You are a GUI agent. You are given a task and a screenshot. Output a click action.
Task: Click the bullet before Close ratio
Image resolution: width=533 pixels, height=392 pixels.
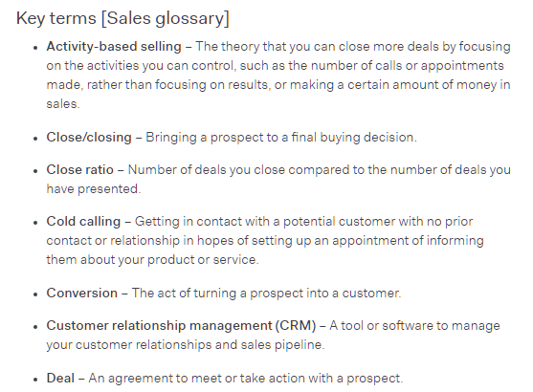[x=35, y=171]
